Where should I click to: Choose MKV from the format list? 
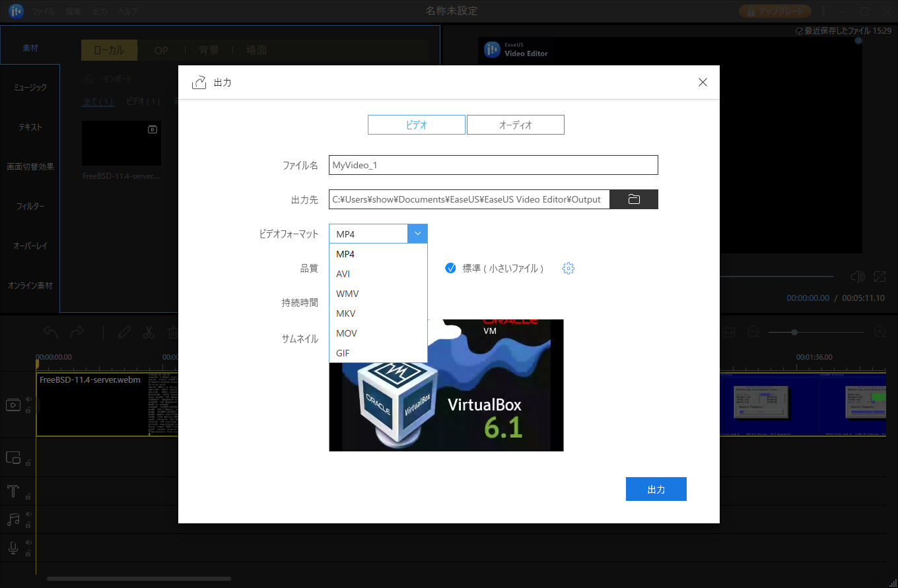[x=378, y=313]
